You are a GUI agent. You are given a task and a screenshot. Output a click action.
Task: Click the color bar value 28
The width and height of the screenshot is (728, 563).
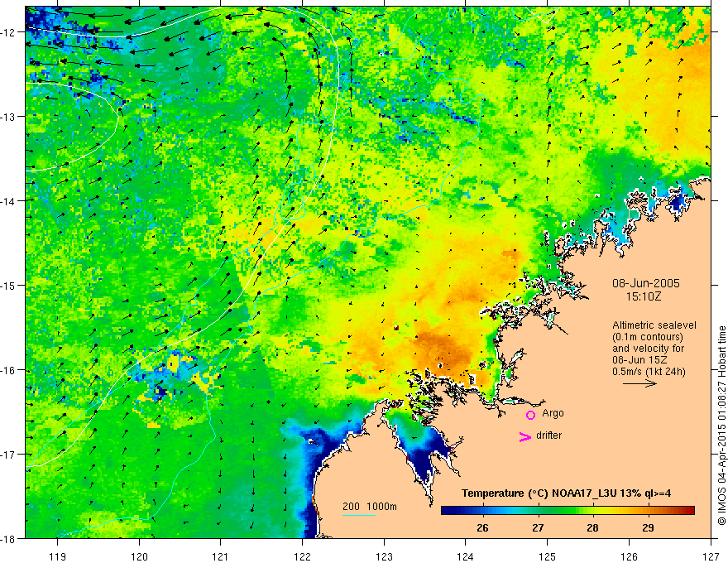click(592, 527)
